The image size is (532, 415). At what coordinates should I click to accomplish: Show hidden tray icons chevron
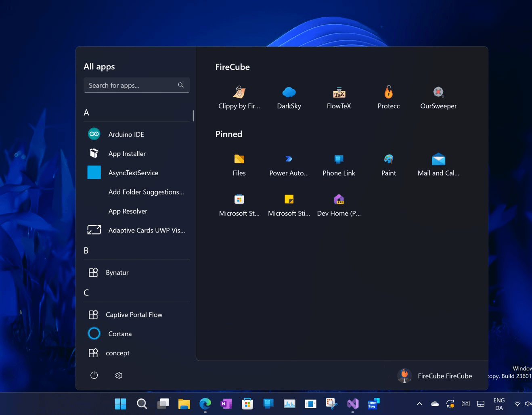click(419, 404)
